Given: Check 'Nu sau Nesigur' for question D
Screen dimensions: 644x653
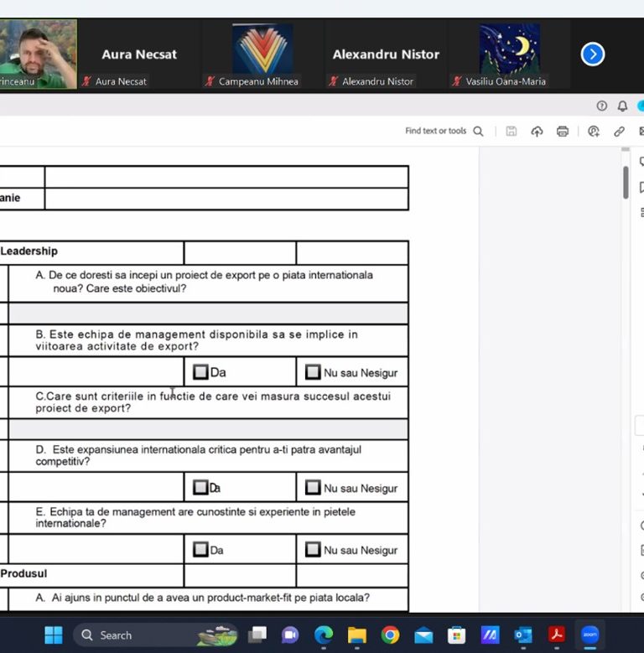Looking at the screenshot, I should pyautogui.click(x=313, y=487).
